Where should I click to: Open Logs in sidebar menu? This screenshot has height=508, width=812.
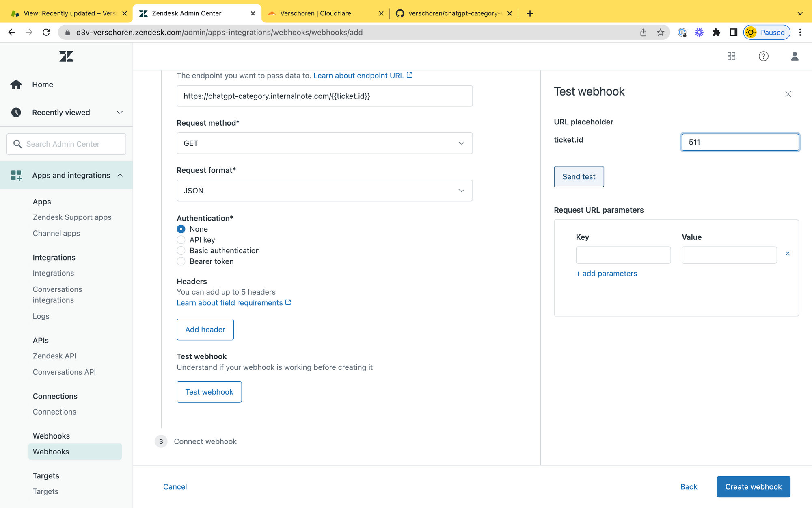click(x=41, y=316)
